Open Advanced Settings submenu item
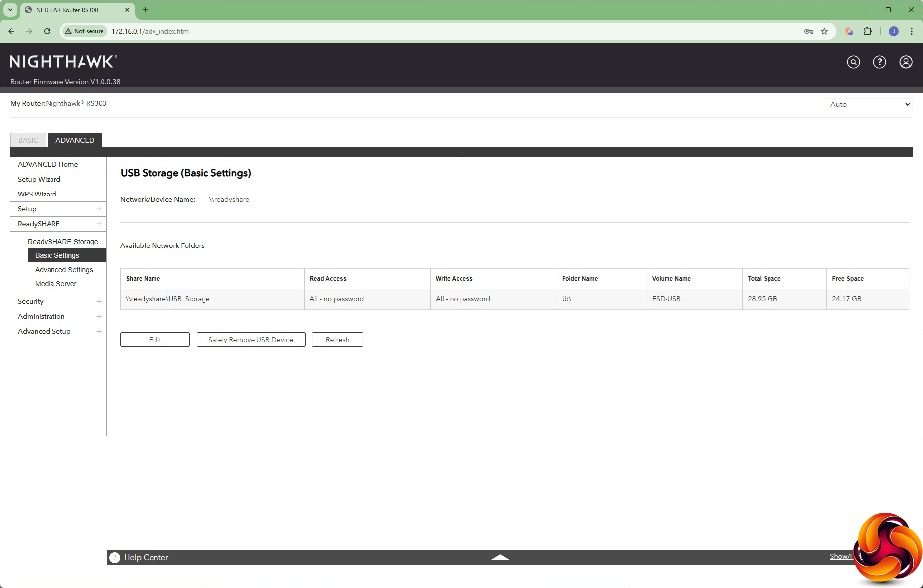 (x=64, y=270)
